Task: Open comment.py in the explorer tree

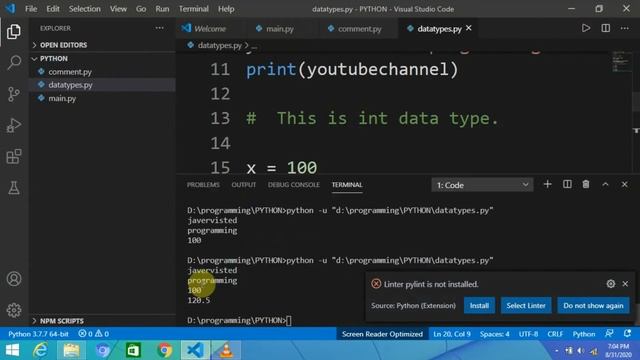Action: coord(102,72)
